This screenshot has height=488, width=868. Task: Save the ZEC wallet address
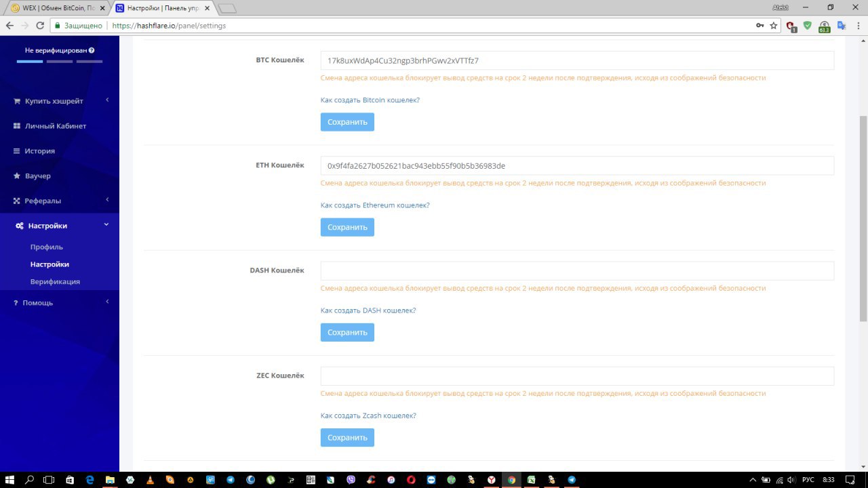(347, 437)
